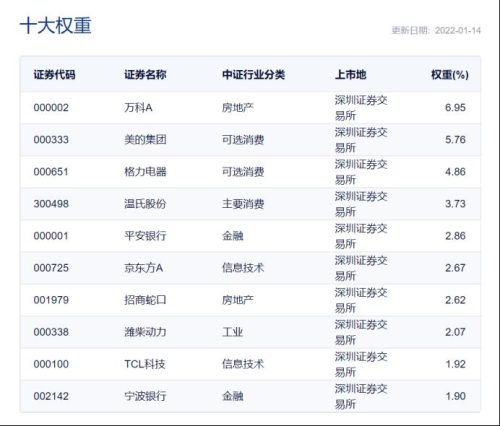The width and height of the screenshot is (500, 426).
Task: Select security code 000100
Action: (51, 364)
